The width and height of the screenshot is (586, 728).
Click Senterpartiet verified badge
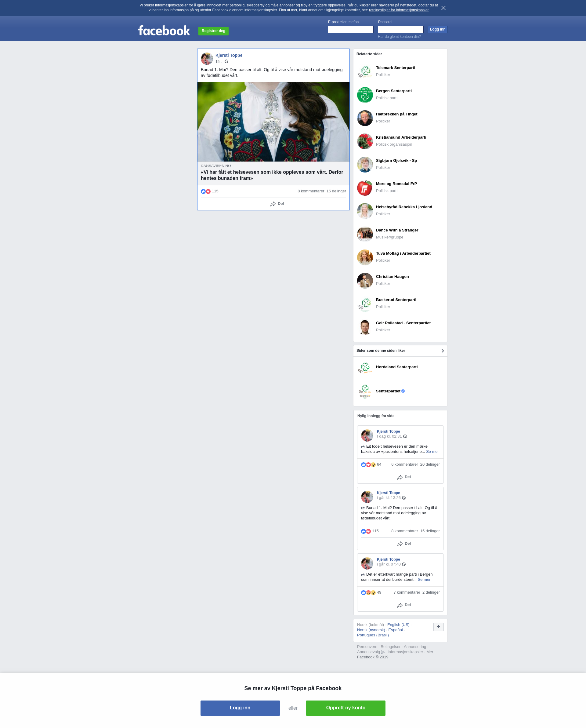pyautogui.click(x=403, y=391)
